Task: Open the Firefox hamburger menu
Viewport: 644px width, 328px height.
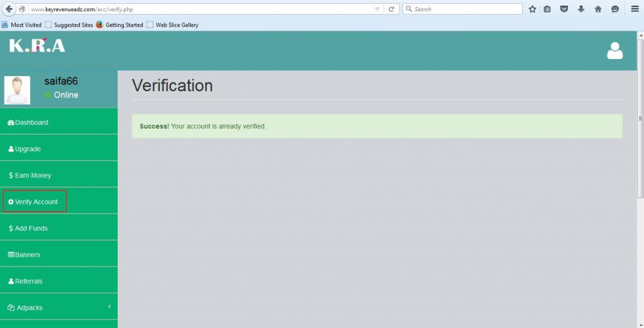Action: [x=635, y=9]
